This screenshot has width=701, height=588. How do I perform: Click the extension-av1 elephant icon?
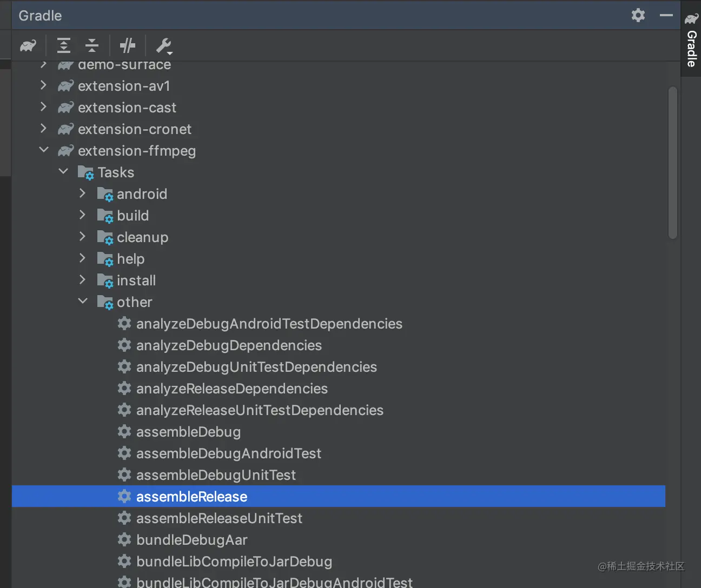point(65,86)
